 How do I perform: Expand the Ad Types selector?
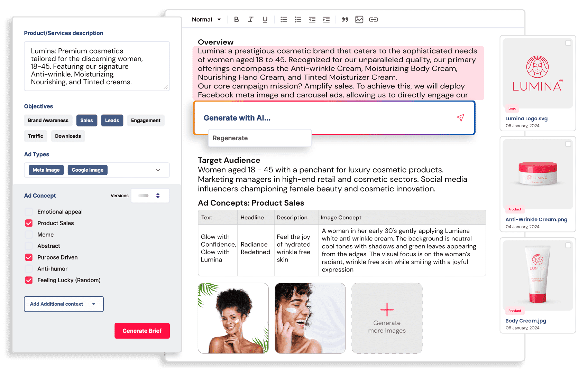[158, 170]
